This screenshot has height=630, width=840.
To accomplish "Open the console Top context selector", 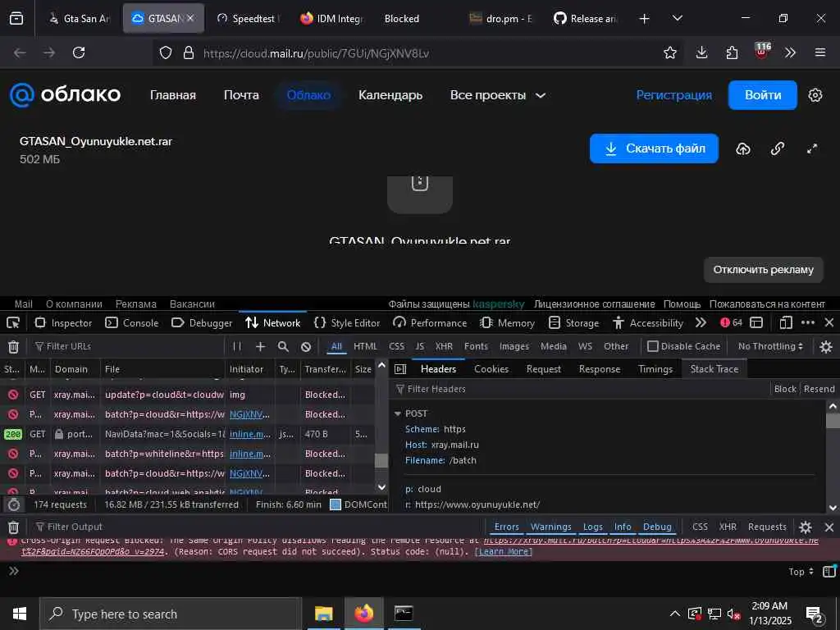I will (801, 572).
